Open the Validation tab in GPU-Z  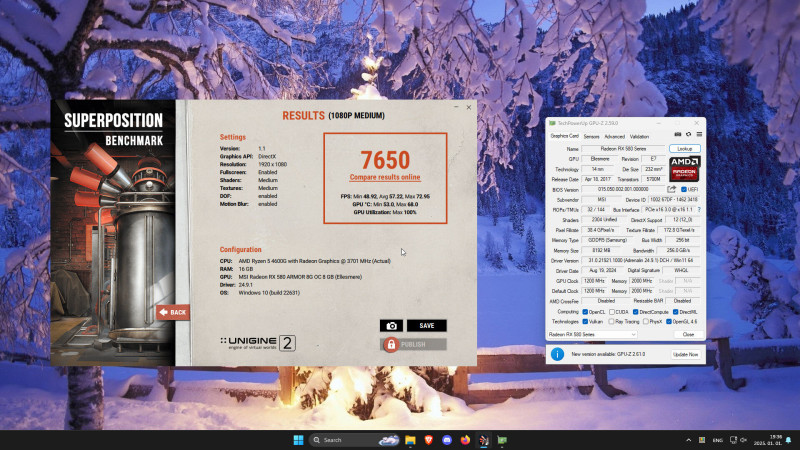pyautogui.click(x=639, y=137)
